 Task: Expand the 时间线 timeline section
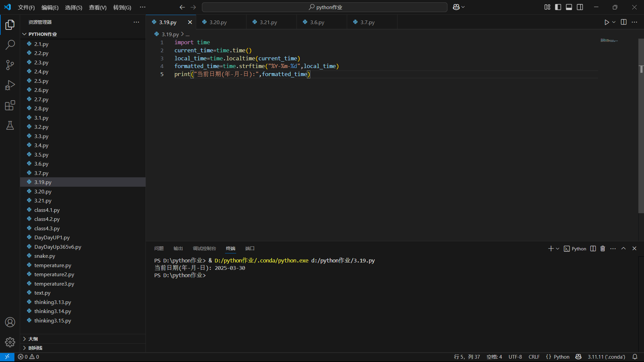(x=35, y=348)
